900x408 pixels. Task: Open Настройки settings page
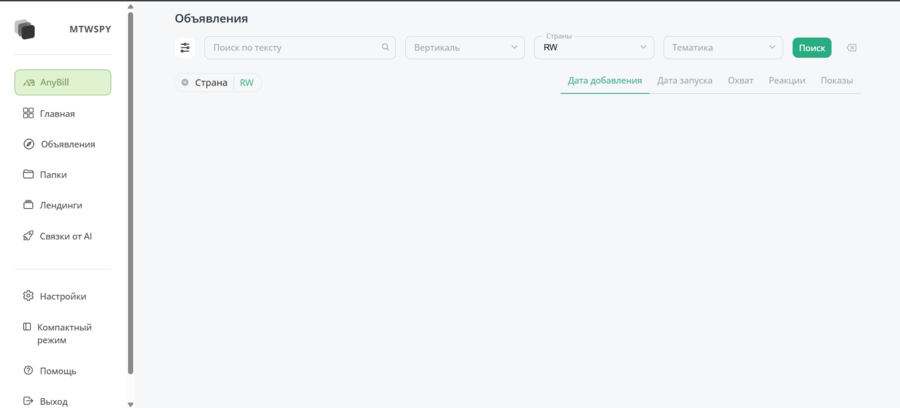coord(62,297)
